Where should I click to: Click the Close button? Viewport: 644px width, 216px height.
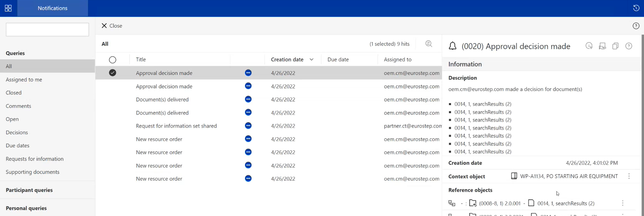[x=112, y=26]
